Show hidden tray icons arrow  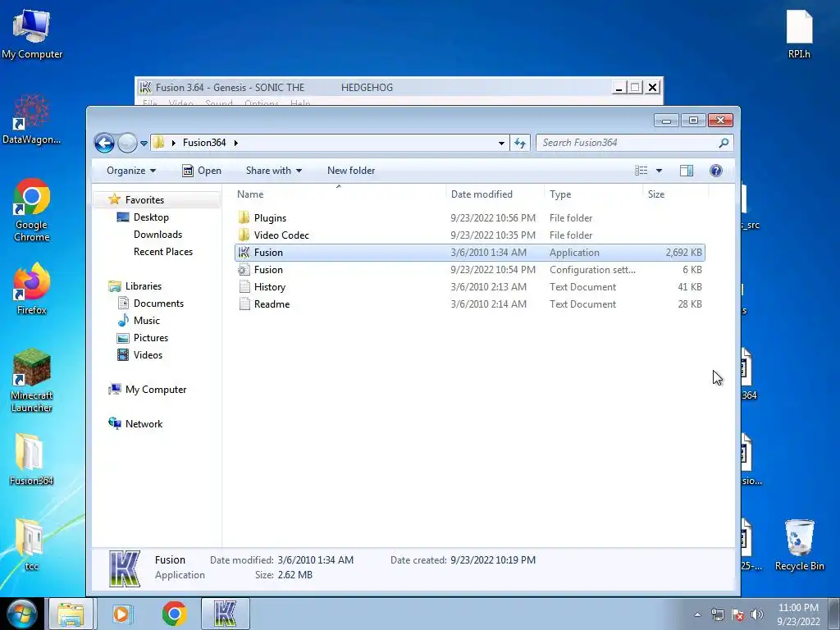pos(697,614)
